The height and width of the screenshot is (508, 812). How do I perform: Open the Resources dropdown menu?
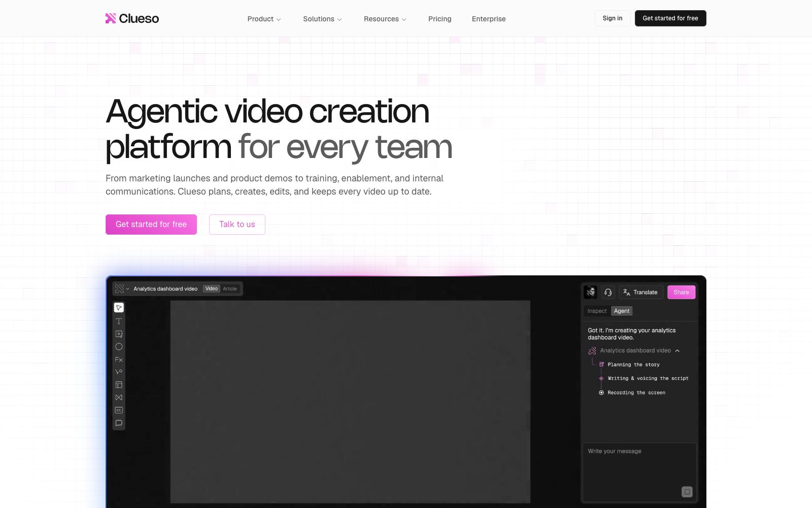point(385,19)
